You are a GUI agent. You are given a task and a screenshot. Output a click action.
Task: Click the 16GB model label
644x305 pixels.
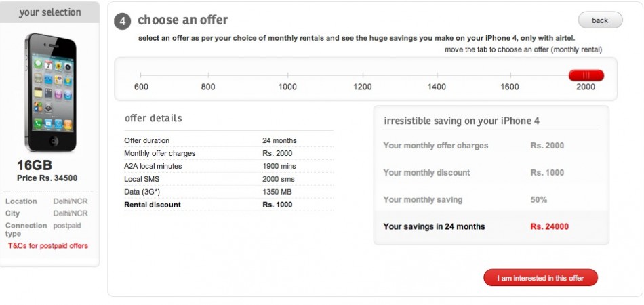coord(35,166)
